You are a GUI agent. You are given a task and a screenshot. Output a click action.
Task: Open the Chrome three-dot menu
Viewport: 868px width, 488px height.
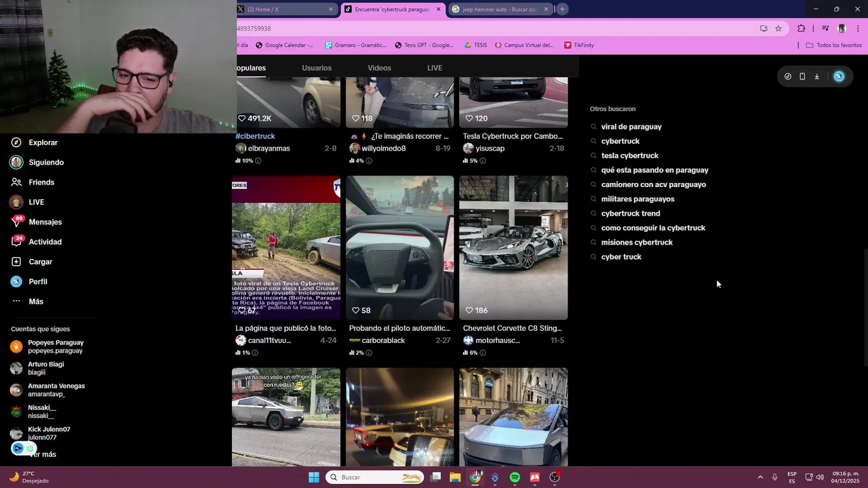click(x=858, y=28)
